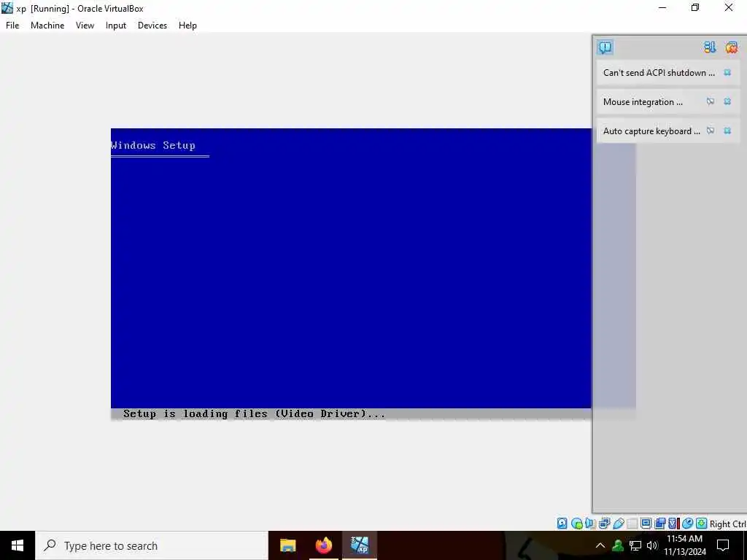Open the Windows Start menu
Image resolution: width=747 pixels, height=560 pixels.
coord(18,545)
